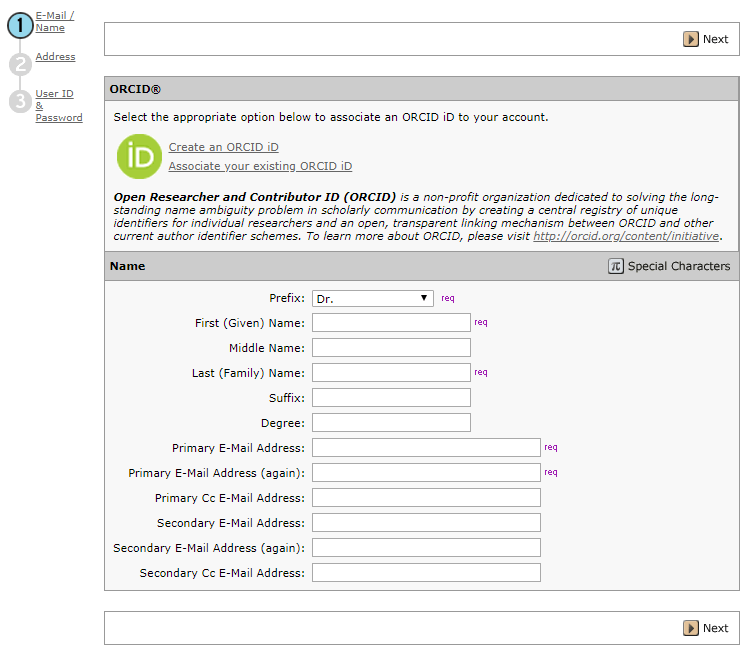Select step 1 circle in progress sidebar
Viewport: 749px width, 653px height.
coord(20,26)
